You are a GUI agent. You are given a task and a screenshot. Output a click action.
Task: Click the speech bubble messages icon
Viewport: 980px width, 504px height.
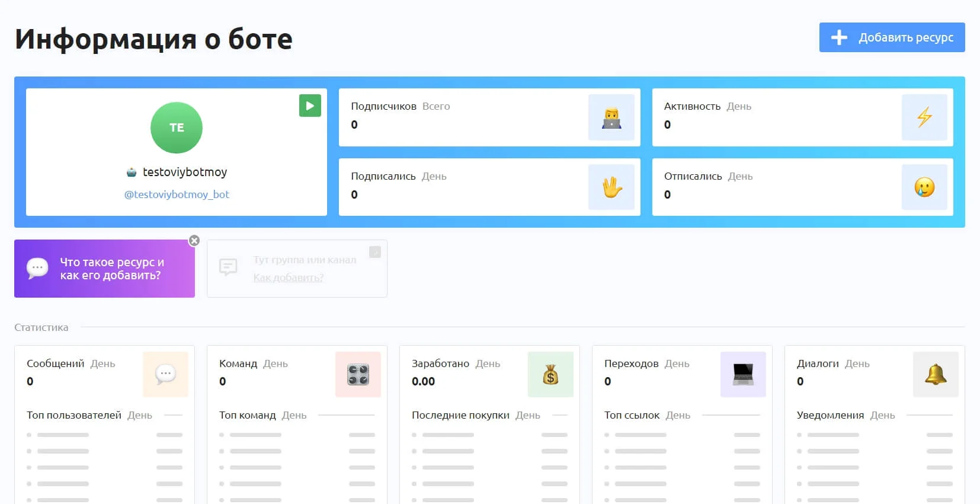pyautogui.click(x=165, y=374)
